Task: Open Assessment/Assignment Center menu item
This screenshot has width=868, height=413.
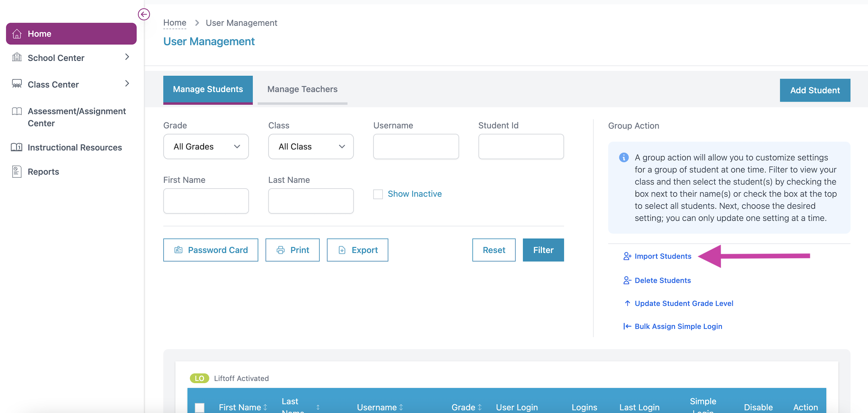Action: click(77, 117)
